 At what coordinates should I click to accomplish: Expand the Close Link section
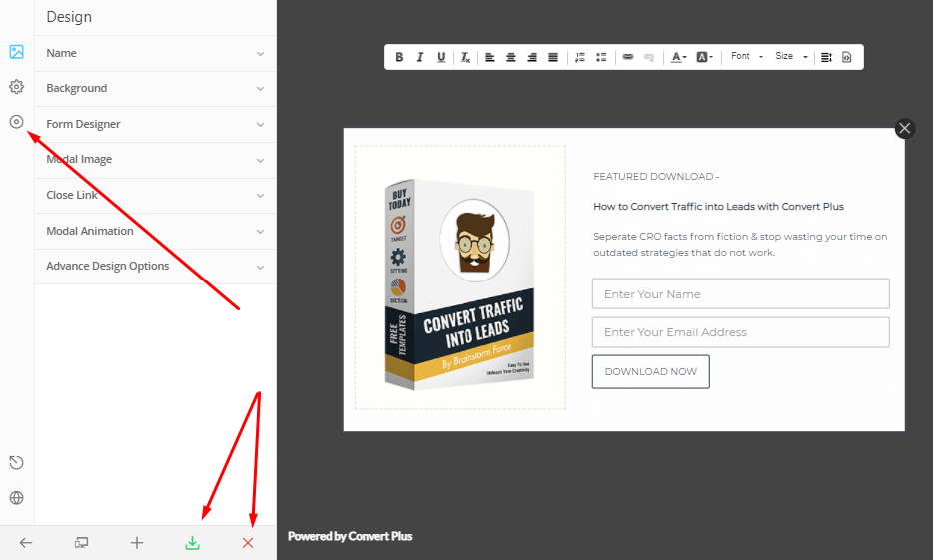[155, 196]
